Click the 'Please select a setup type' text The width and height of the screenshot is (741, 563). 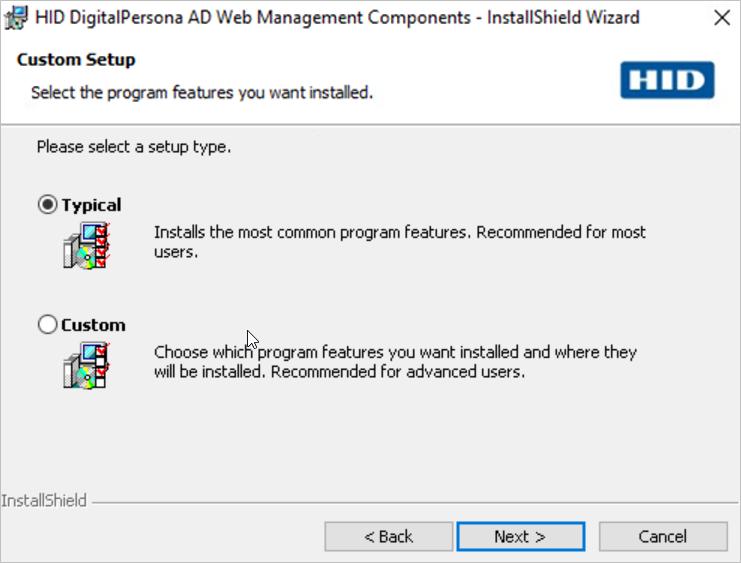tap(134, 147)
